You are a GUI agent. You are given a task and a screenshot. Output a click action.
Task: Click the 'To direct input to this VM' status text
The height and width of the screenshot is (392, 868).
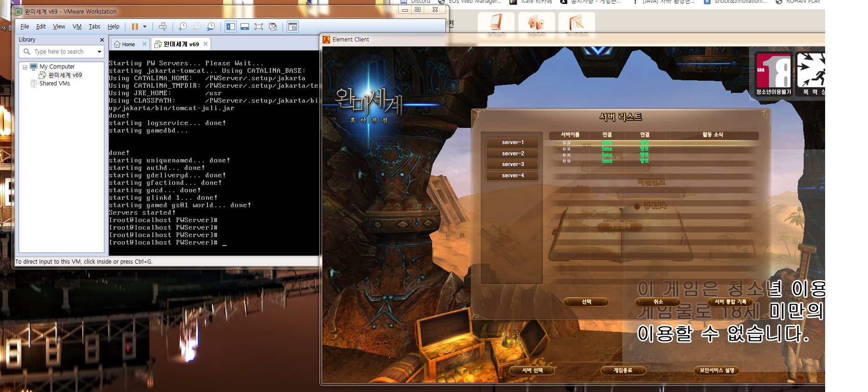(x=84, y=262)
